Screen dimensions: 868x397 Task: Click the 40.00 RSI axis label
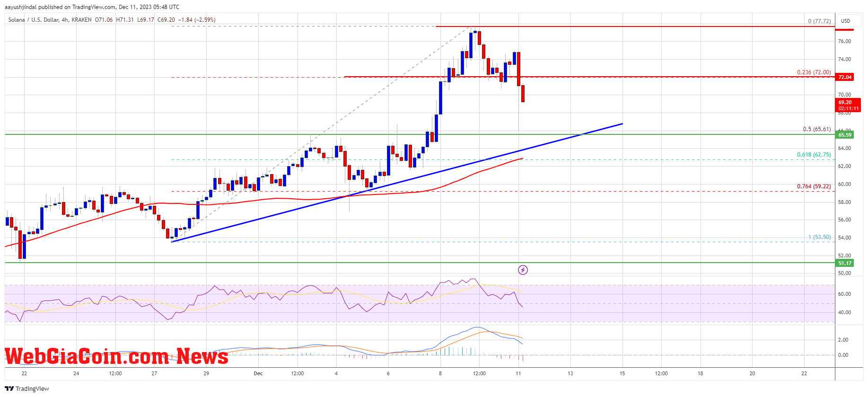point(844,312)
